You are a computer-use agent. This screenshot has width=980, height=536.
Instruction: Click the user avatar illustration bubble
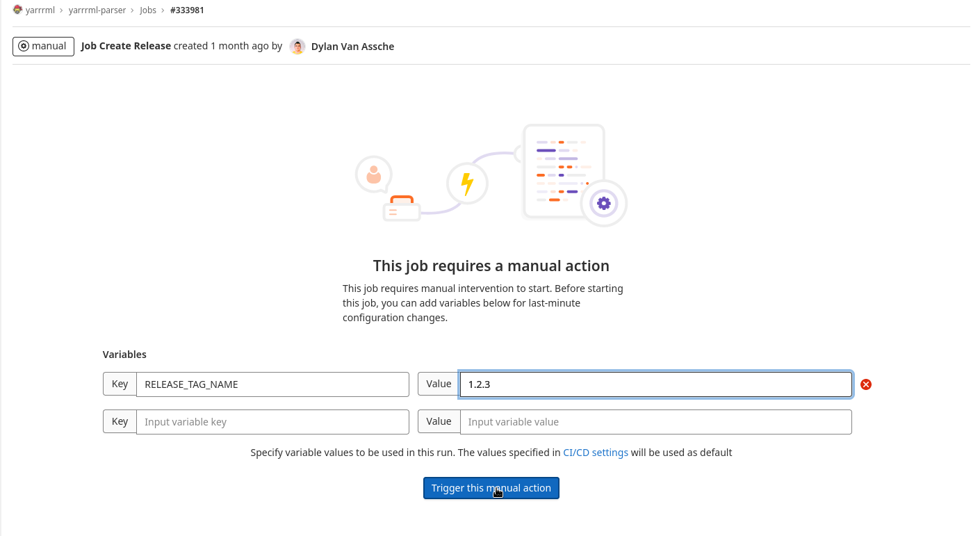(374, 174)
